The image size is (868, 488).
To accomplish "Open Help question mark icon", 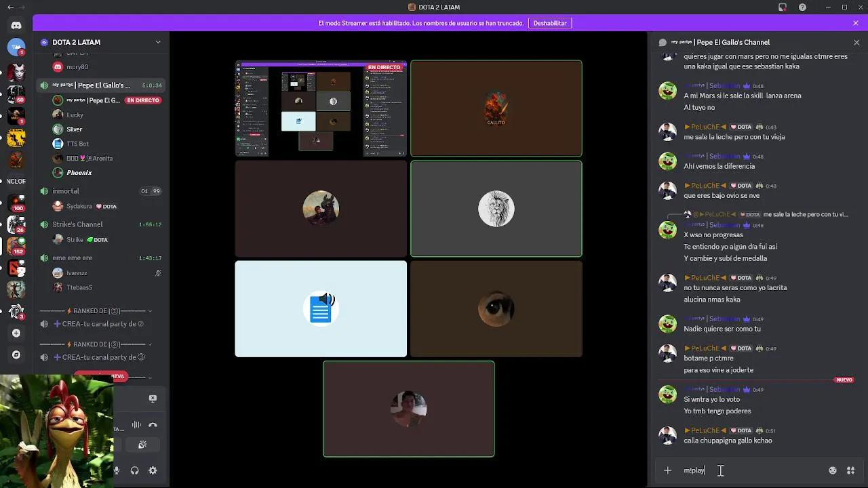I will 803,7.
